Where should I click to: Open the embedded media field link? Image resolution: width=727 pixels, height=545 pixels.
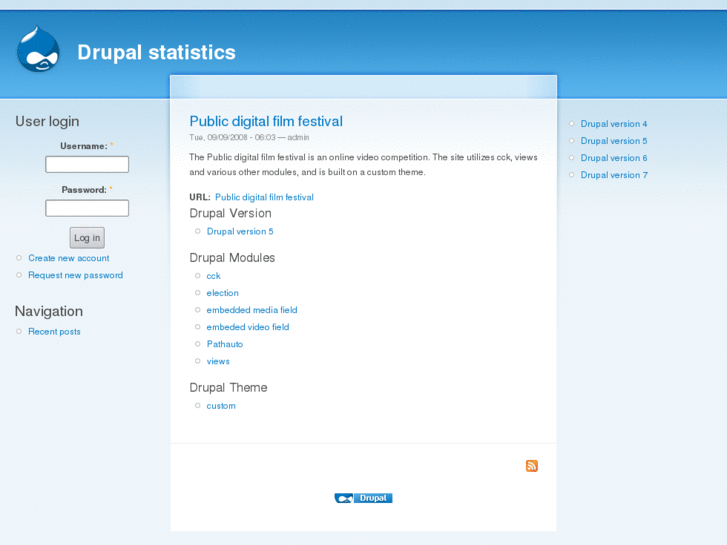(252, 310)
